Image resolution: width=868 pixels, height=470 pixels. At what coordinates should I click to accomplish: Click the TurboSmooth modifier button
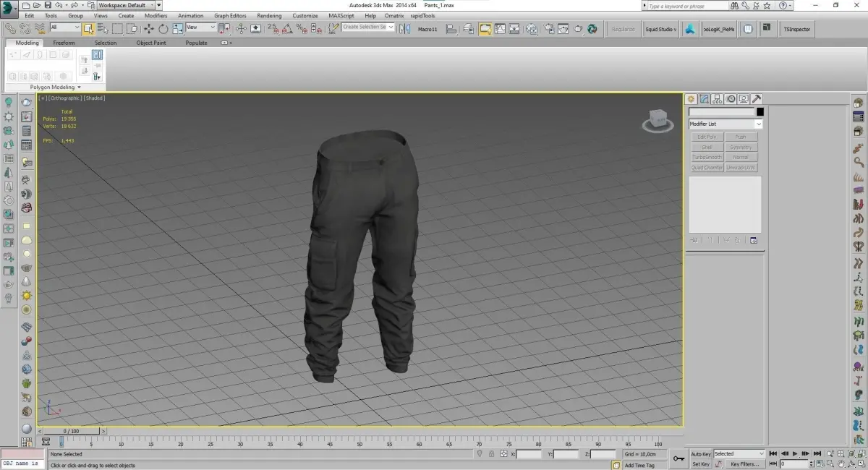pos(707,158)
